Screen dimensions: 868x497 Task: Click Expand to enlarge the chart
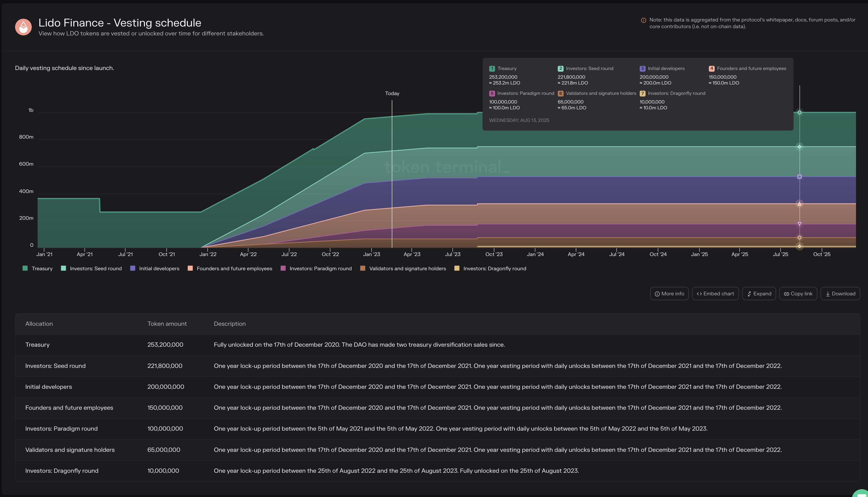[x=759, y=294]
